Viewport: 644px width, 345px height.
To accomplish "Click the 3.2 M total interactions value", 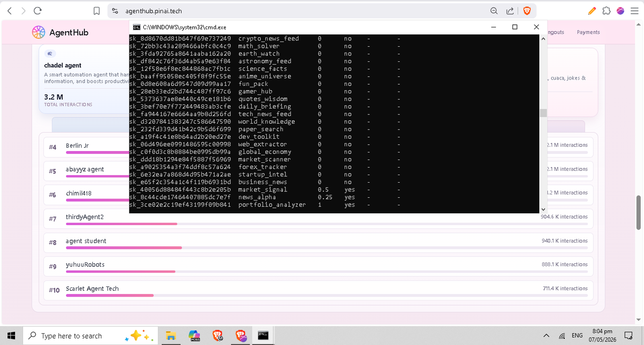I will coord(54,97).
